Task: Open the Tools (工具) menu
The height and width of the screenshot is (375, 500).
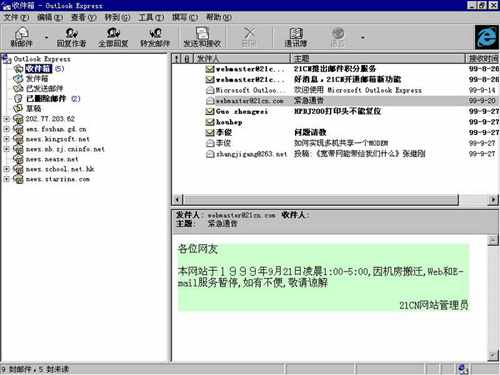Action: [151, 17]
